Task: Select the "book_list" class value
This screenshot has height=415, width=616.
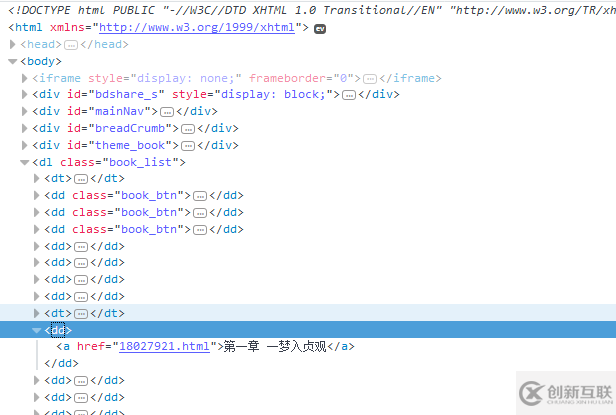Action: pyautogui.click(x=140, y=162)
